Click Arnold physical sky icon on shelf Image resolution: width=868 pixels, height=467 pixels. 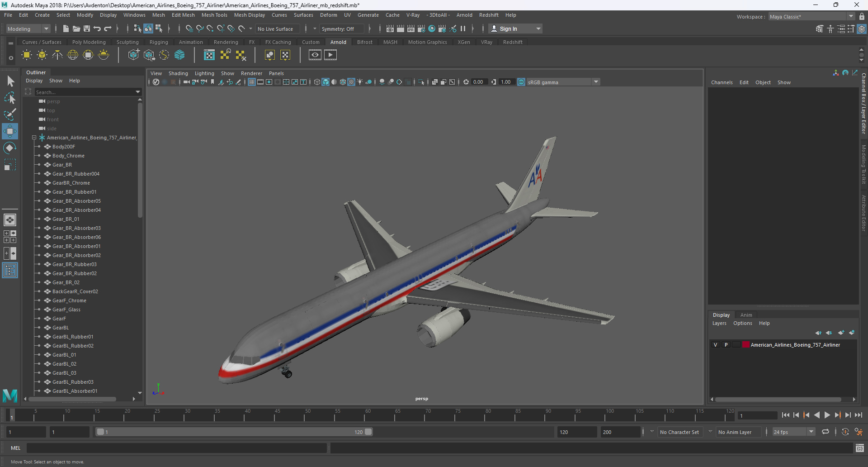coord(104,55)
